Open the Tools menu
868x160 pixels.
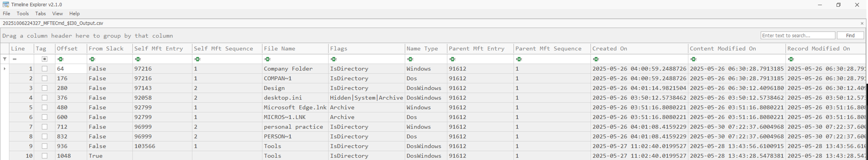(22, 14)
